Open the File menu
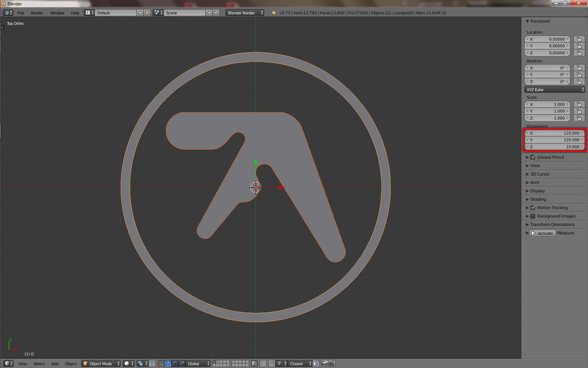This screenshot has height=368, width=588. pos(21,13)
